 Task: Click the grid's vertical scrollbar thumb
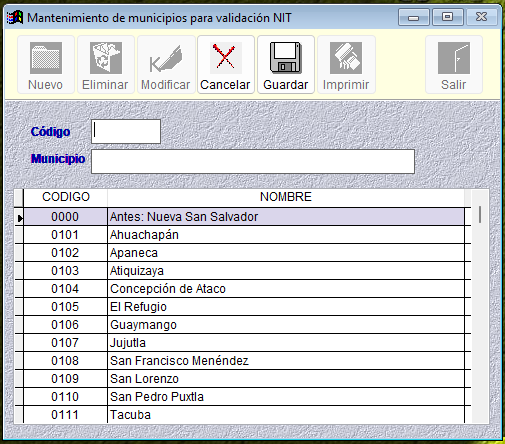[x=480, y=215]
